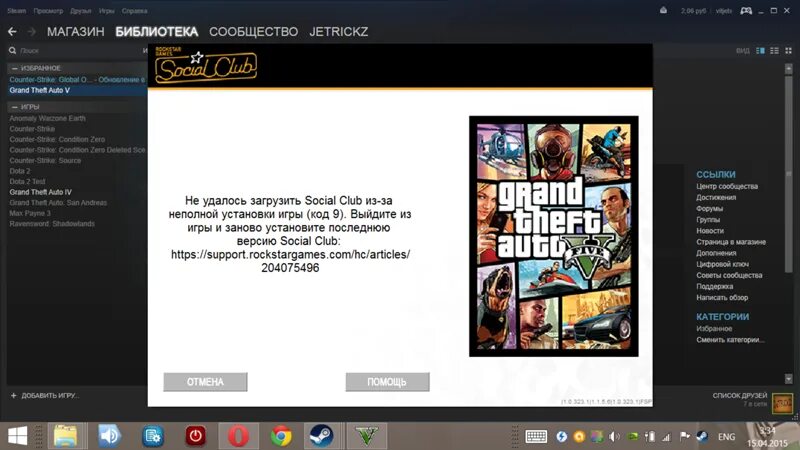The height and width of the screenshot is (450, 800).
Task: Switch to the GTA V taskbar icon
Action: (367, 436)
